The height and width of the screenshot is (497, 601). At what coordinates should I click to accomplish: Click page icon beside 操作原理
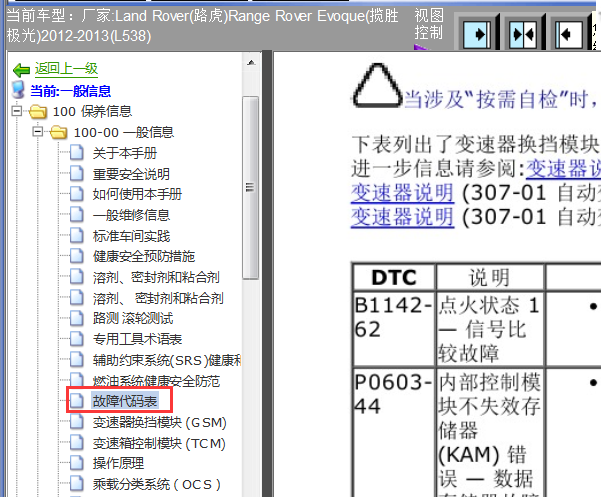tap(77, 463)
